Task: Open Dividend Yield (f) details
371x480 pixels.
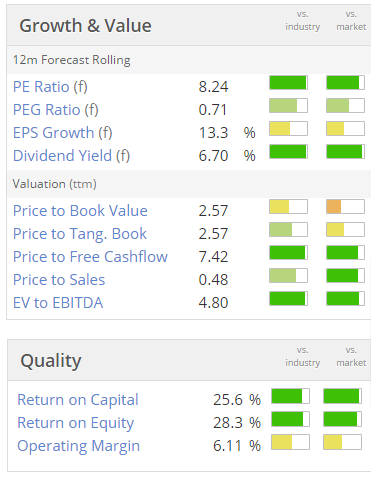Action: (71, 156)
